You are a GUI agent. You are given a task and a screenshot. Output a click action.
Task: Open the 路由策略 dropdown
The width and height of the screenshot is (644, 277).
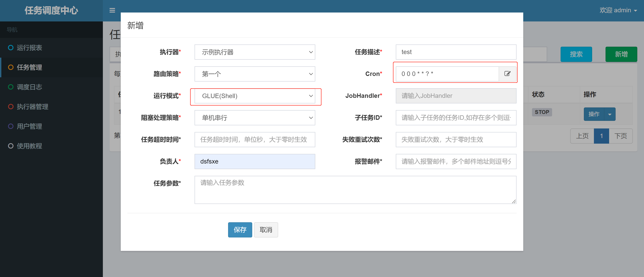pos(254,74)
